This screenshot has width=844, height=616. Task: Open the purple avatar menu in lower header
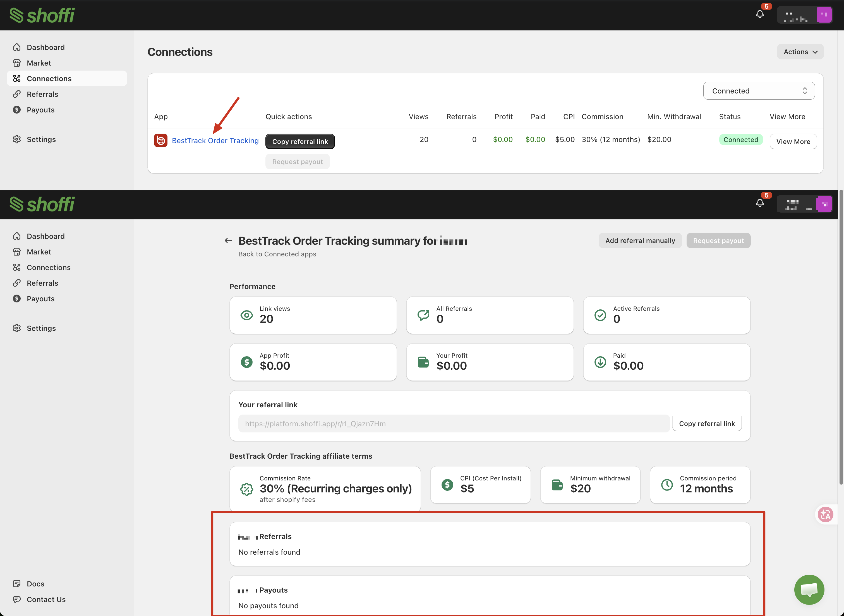824,204
